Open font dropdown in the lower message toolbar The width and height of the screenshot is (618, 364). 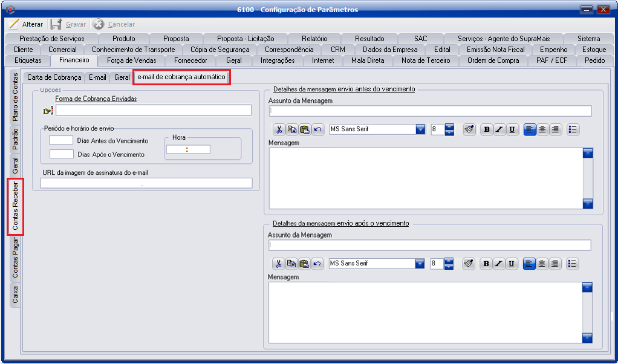pos(420,264)
